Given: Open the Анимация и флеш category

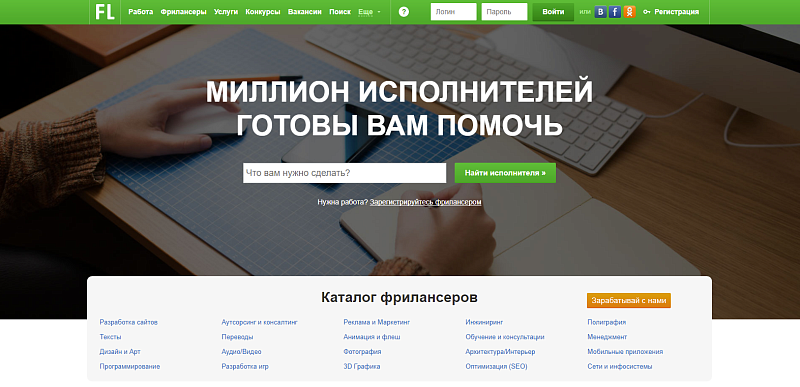Looking at the screenshot, I should coord(372,337).
